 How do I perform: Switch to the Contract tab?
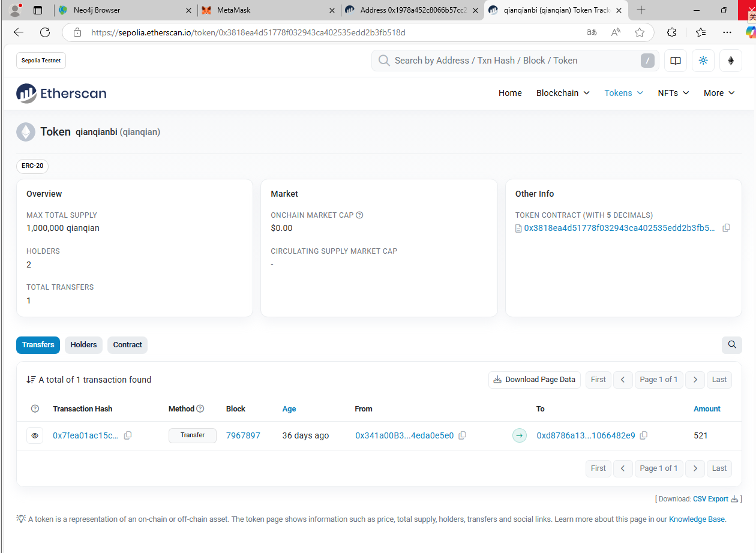click(x=128, y=345)
